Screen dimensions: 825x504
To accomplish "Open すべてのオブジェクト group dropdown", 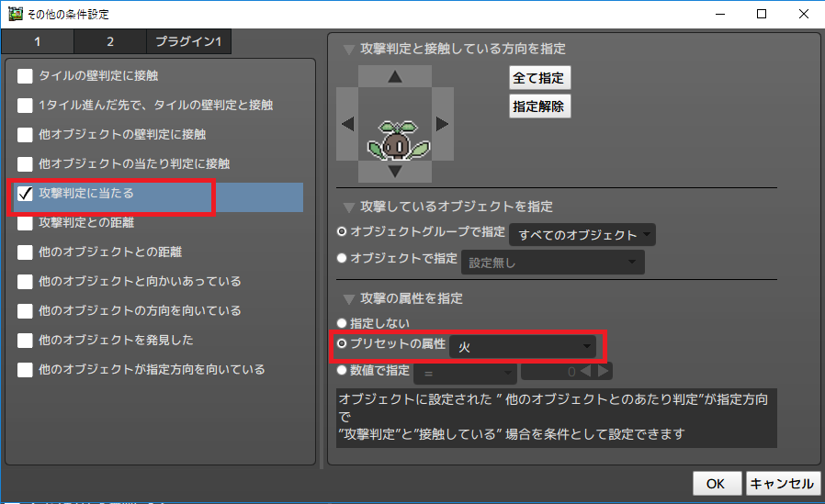I will (x=582, y=234).
